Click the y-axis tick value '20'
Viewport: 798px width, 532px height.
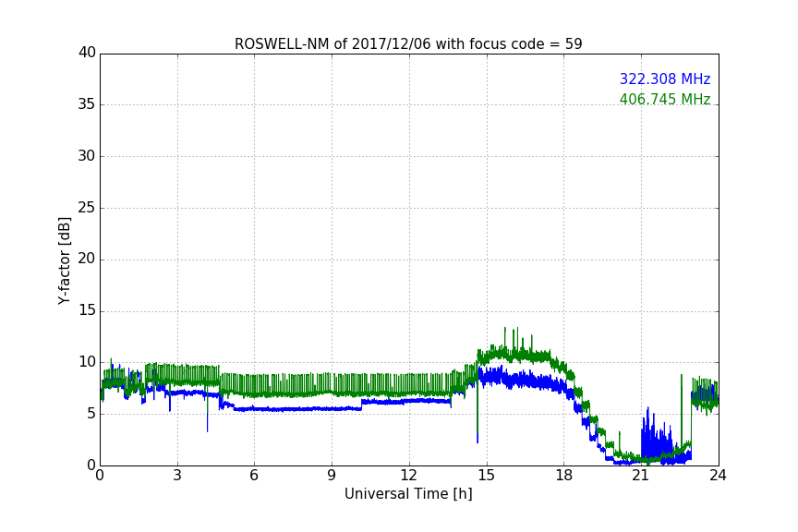click(x=87, y=259)
